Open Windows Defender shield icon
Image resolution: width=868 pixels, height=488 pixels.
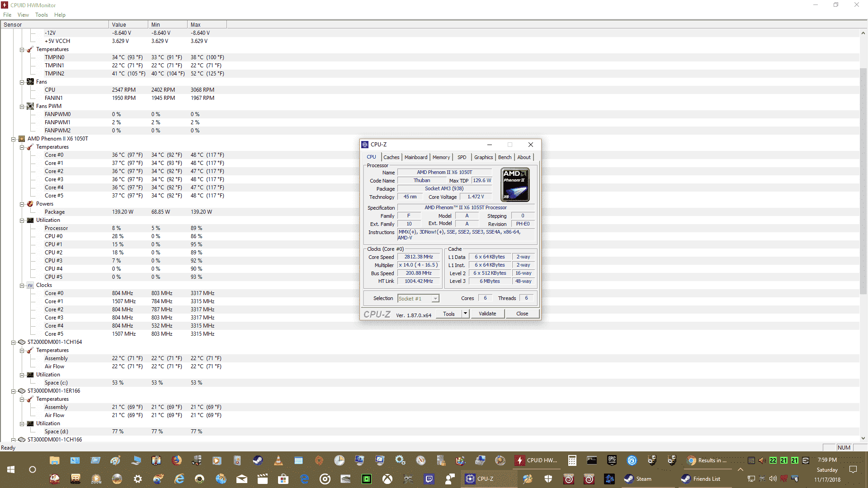coord(548,479)
